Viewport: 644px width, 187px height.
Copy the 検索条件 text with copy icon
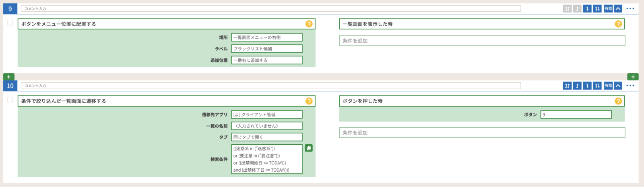[309, 148]
